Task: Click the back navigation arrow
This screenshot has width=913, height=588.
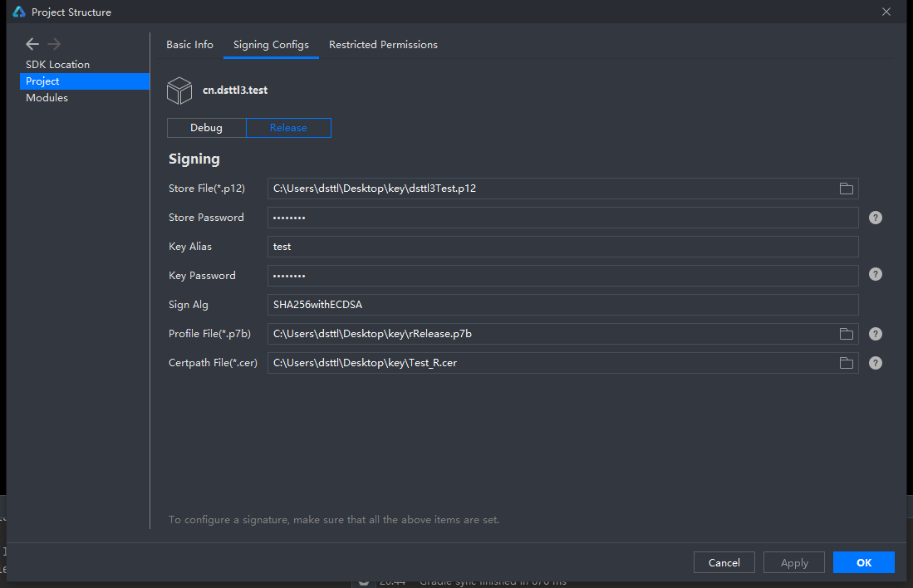Action: coord(32,44)
